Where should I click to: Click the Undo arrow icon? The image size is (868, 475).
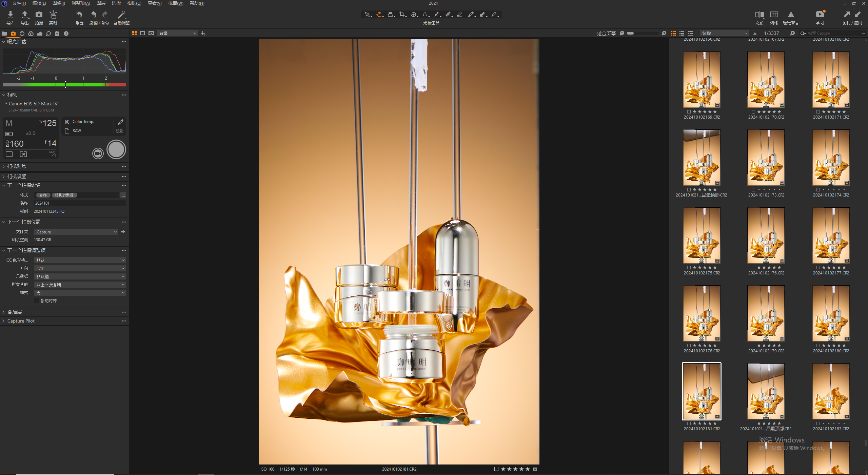click(94, 15)
